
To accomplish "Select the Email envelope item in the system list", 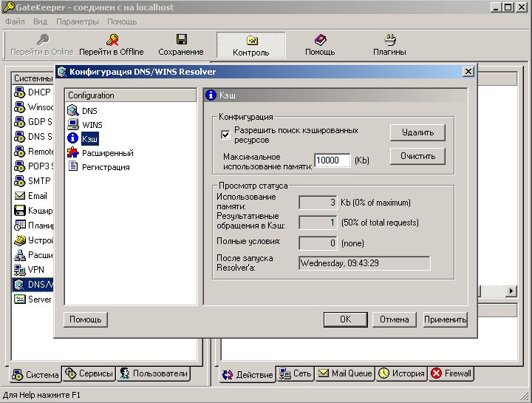I will [x=30, y=196].
